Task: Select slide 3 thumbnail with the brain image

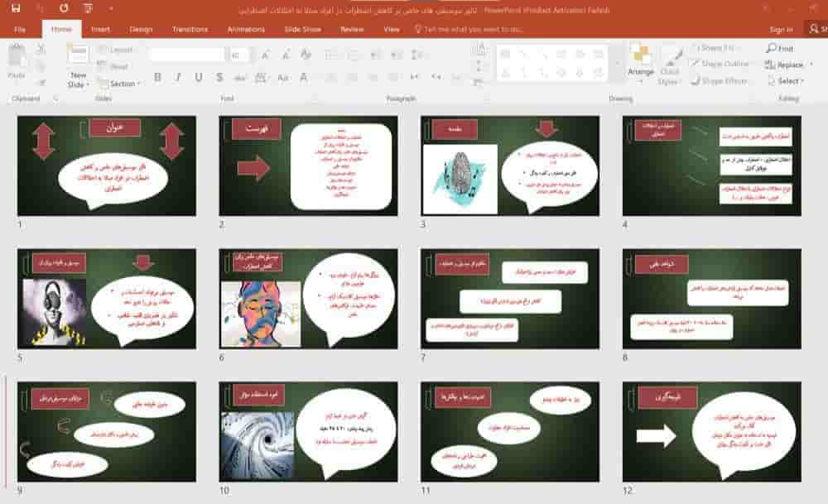Action: [x=510, y=166]
